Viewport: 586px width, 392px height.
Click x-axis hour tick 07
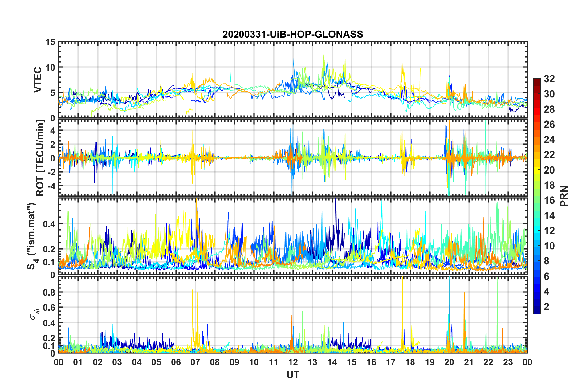coord(195,362)
